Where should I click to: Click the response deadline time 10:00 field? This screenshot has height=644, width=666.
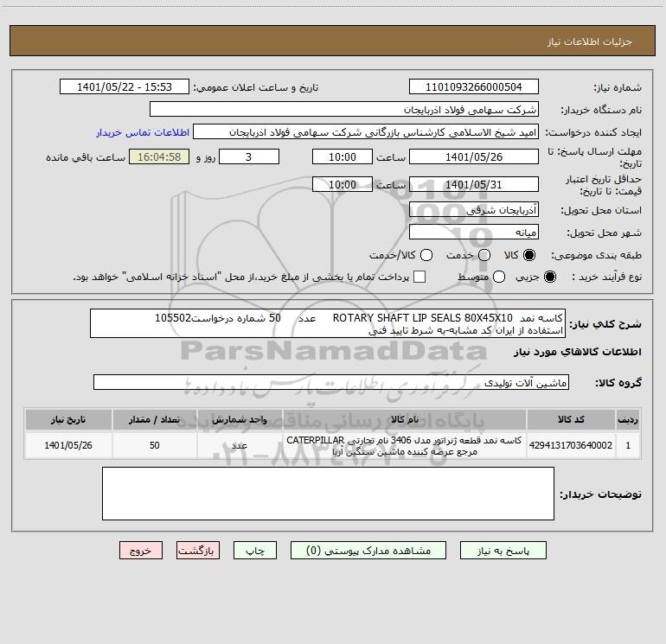click(x=343, y=156)
